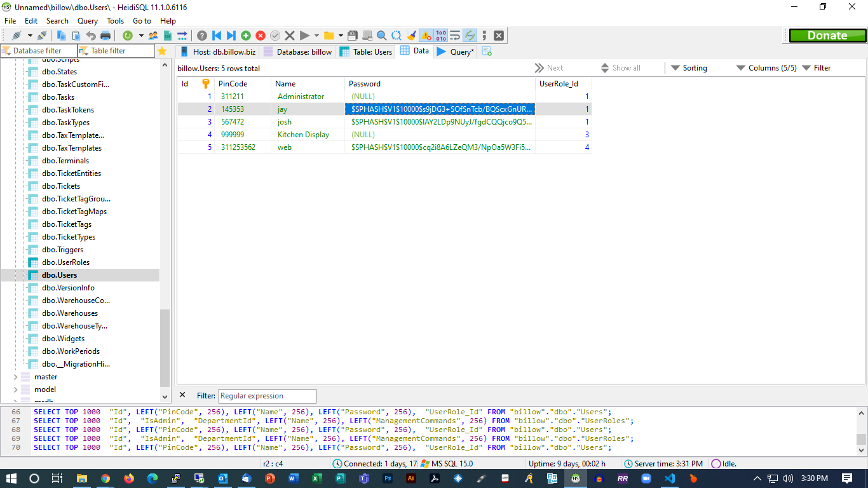Click the josh name cell
This screenshot has width=868, height=488.
tap(308, 122)
